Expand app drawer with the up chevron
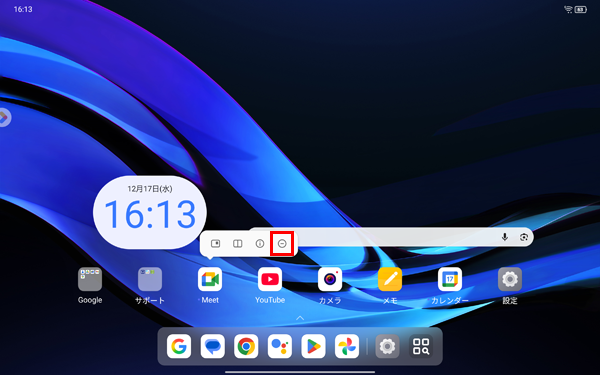The width and height of the screenshot is (600, 375). [x=300, y=318]
